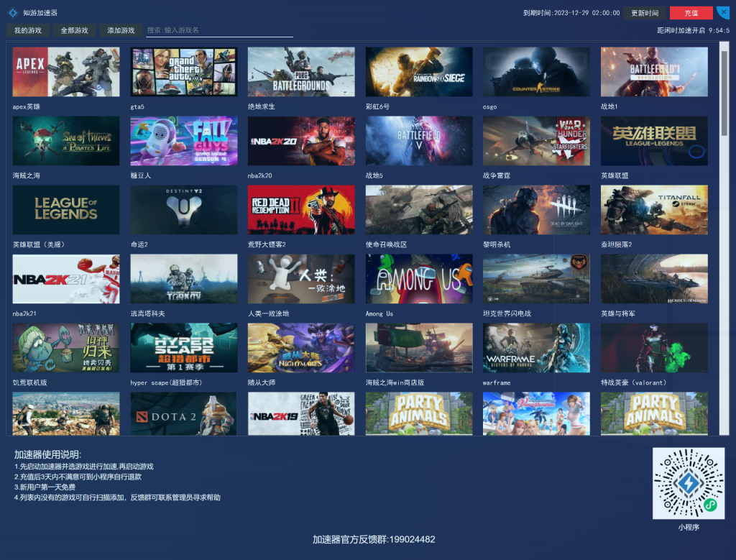
Task: Switch to 全部游戏 tab
Action: point(74,30)
